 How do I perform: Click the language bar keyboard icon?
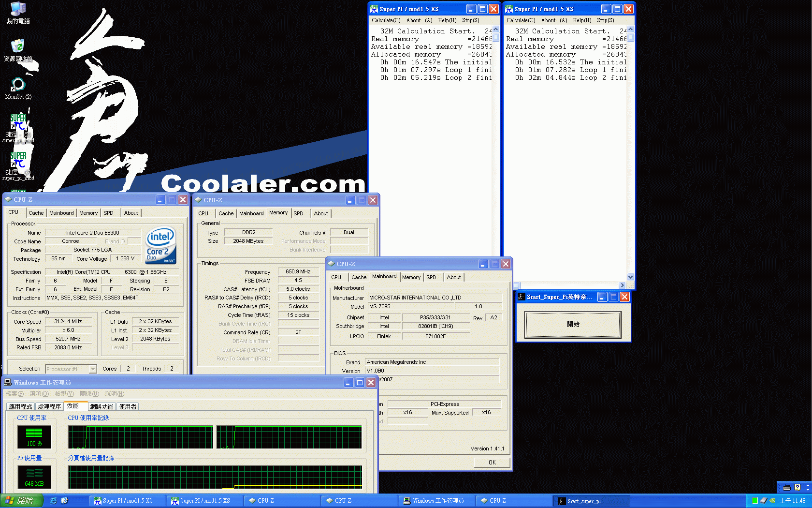click(x=786, y=487)
